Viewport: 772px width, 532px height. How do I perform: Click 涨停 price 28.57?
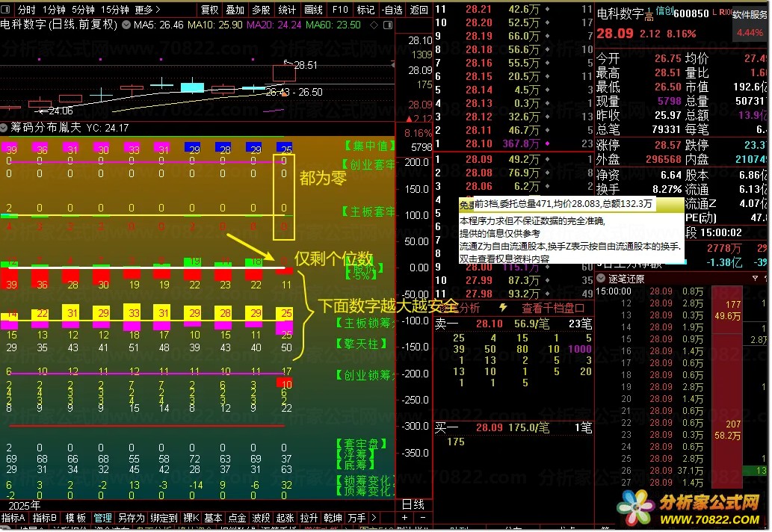coord(667,145)
